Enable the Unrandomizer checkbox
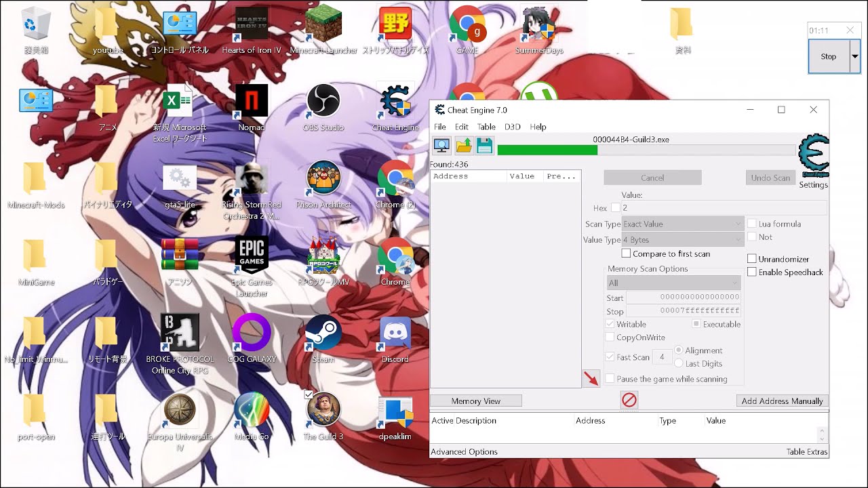 point(752,259)
